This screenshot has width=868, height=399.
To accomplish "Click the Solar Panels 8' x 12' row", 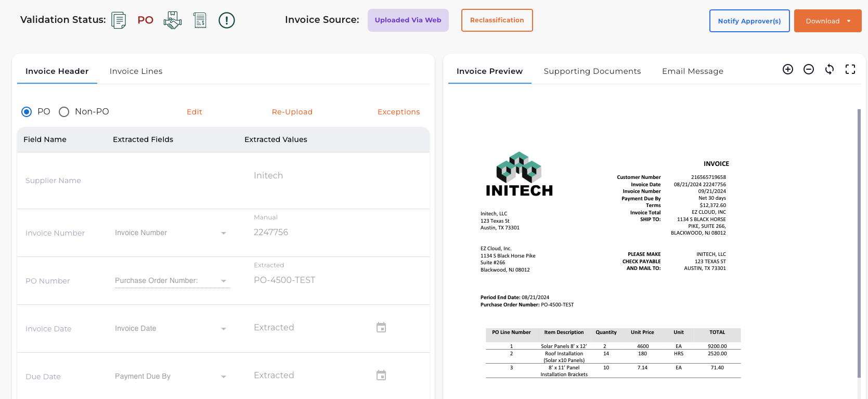I will click(613, 346).
